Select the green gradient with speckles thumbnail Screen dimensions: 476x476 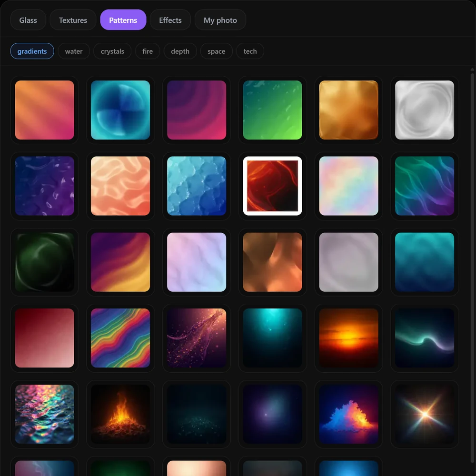pos(272,110)
